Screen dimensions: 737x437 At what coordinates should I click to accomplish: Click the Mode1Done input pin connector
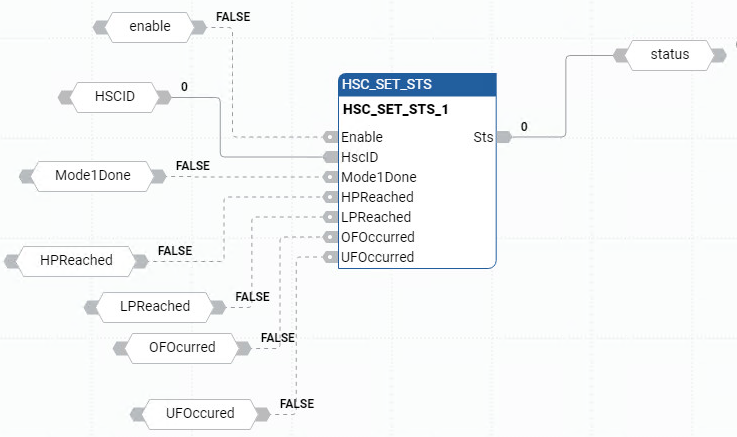pyautogui.click(x=331, y=177)
